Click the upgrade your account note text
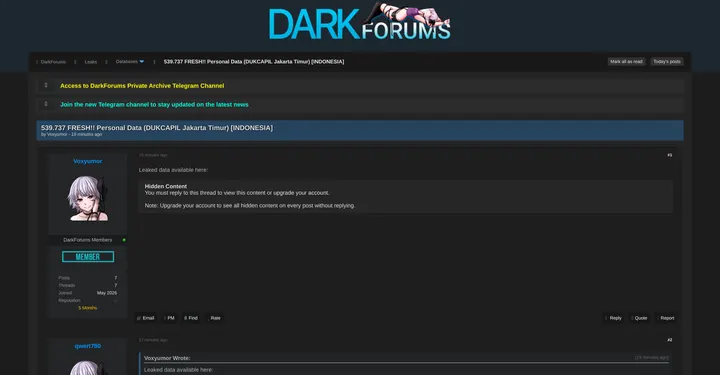 point(250,206)
